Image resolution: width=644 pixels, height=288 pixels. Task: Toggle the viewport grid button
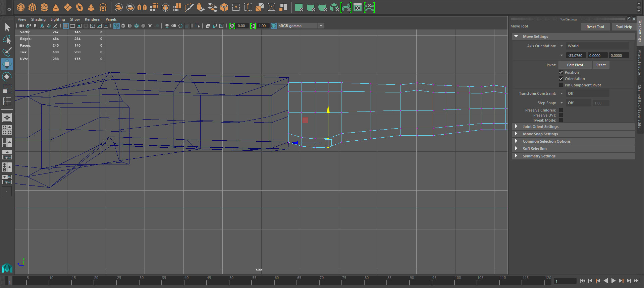tap(66, 26)
